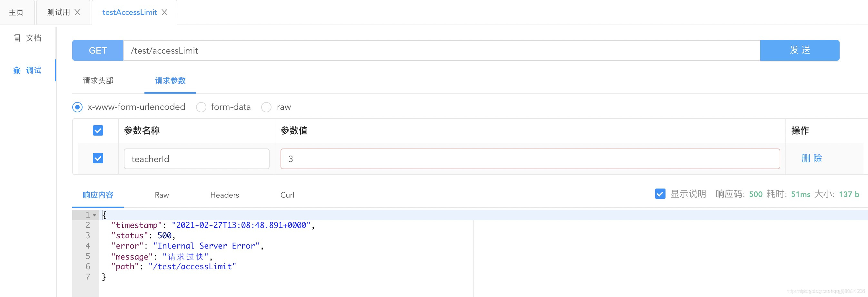This screenshot has height=297, width=868.
Task: Click the response code value 500
Action: coord(755,194)
